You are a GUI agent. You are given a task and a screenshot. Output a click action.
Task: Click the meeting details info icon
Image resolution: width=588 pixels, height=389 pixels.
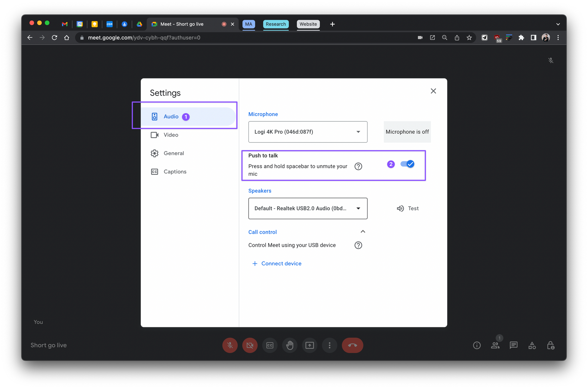point(477,345)
